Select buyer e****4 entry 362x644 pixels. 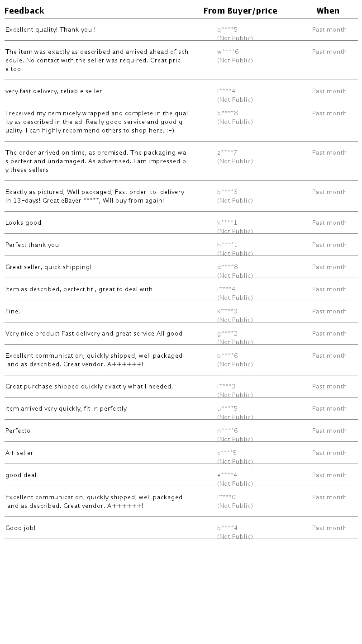(x=227, y=475)
